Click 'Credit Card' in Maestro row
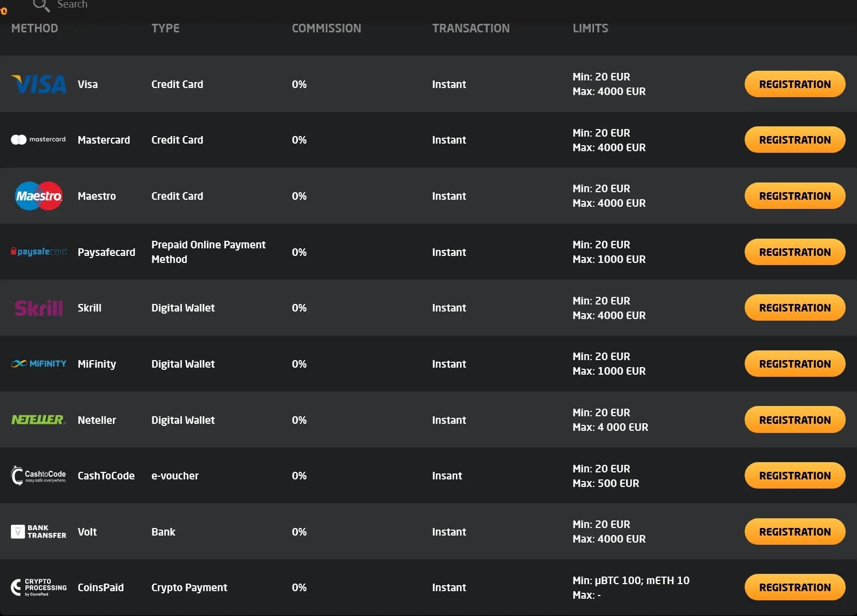Viewport: 857px width, 616px height. (177, 196)
